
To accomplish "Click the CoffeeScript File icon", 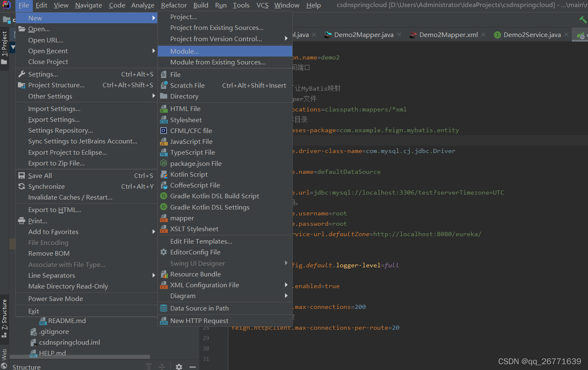I will coord(164,185).
